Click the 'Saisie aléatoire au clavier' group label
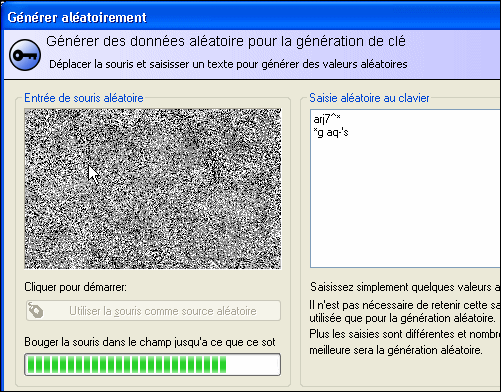The width and height of the screenshot is (501, 392). (369, 98)
